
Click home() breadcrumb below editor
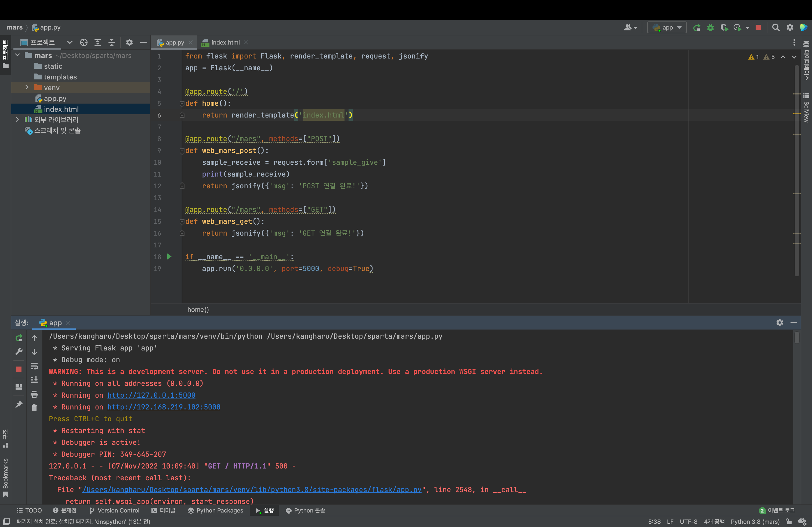pos(198,310)
